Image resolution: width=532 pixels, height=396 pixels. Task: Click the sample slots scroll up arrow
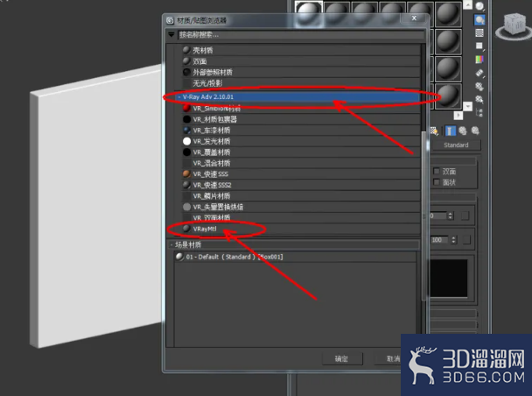467,4
